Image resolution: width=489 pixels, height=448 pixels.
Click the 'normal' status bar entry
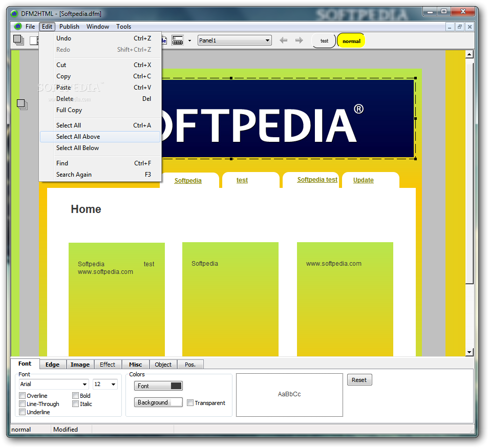click(x=21, y=429)
